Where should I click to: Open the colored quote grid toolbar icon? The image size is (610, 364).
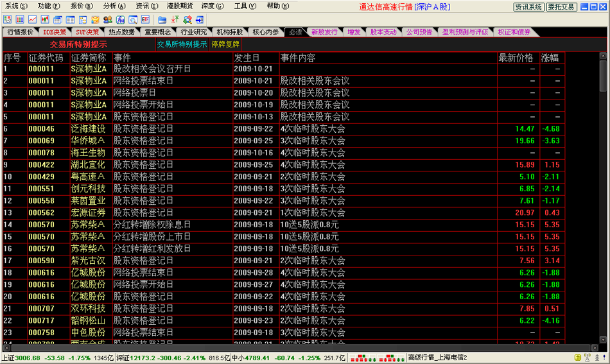click(x=20, y=19)
